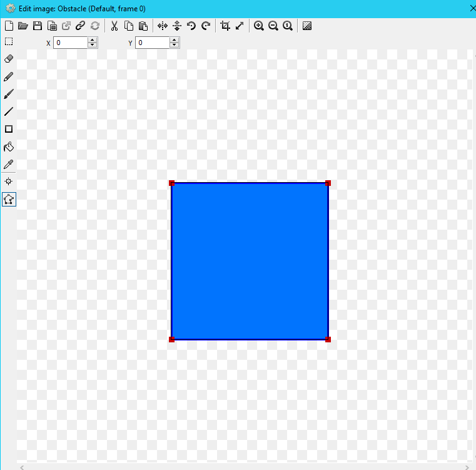Open an image file from disk
Image resolution: width=476 pixels, height=470 pixels.
click(23, 26)
